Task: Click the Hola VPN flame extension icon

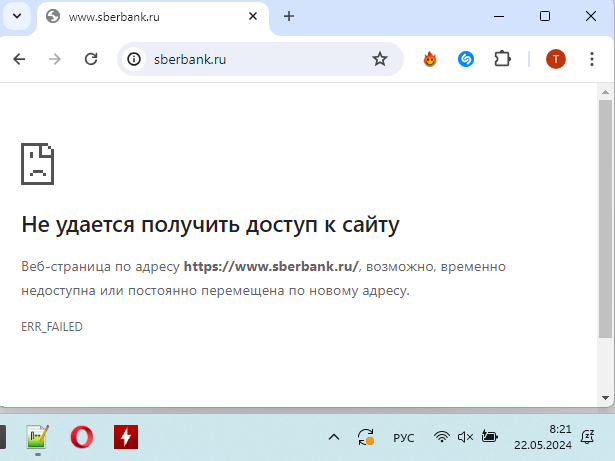Action: click(430, 59)
